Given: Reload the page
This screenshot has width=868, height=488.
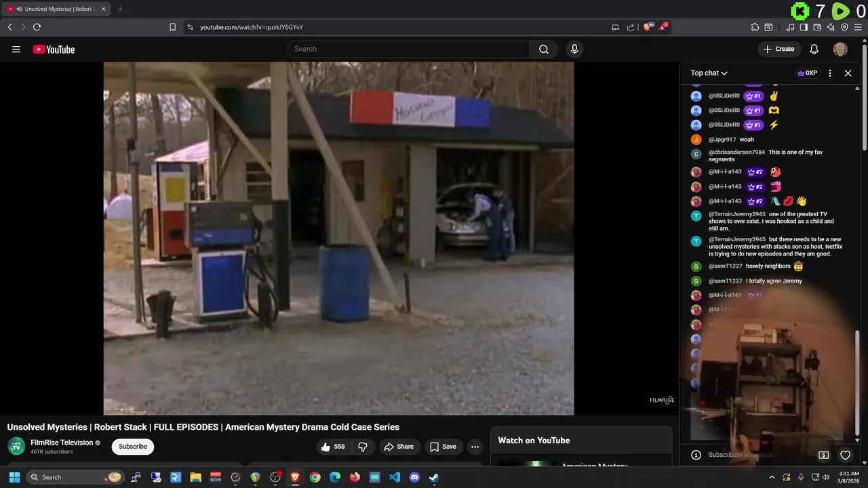Looking at the screenshot, I should point(37,27).
